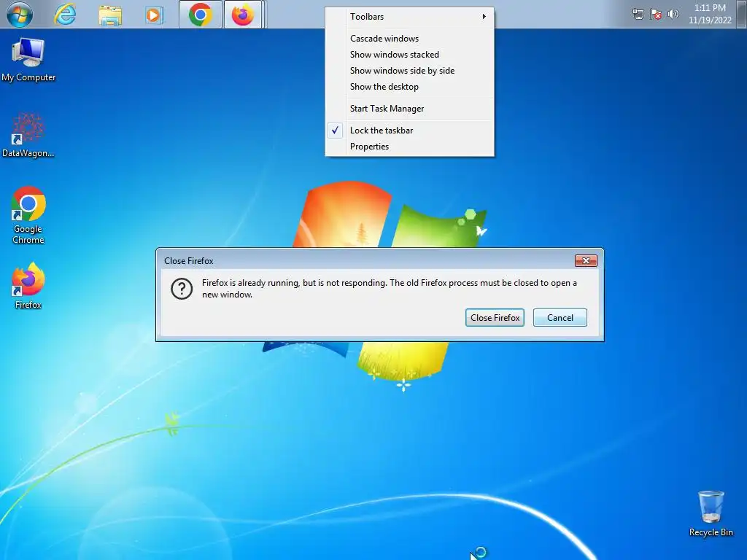Choose Cascade windows from context menu
Viewport: 747px width, 560px height.
410,39
